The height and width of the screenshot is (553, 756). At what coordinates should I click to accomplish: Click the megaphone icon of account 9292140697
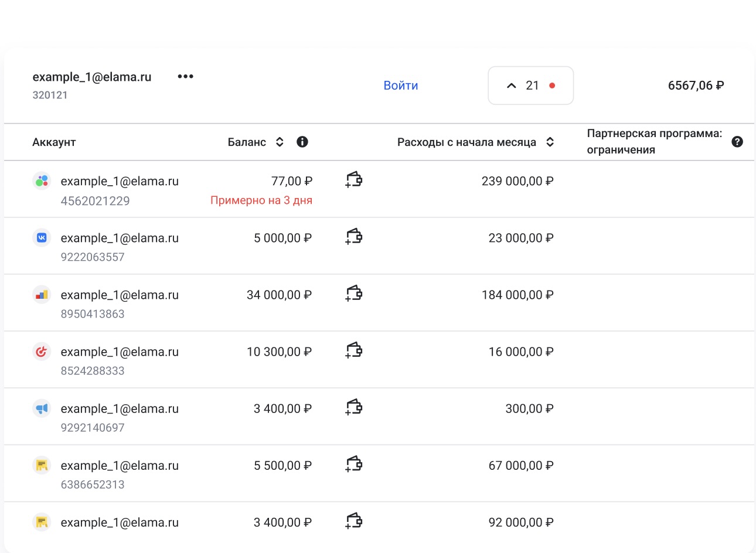pyautogui.click(x=42, y=408)
